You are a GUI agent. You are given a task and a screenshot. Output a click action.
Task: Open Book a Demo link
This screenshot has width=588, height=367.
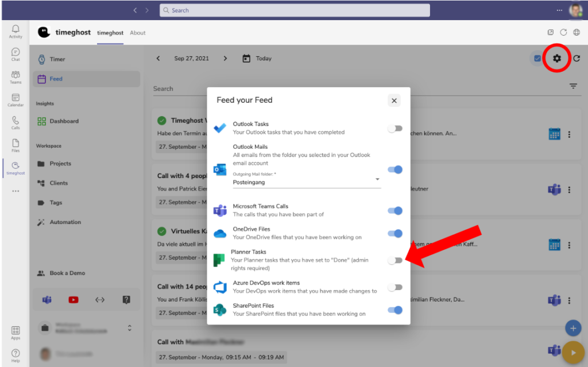click(x=64, y=273)
